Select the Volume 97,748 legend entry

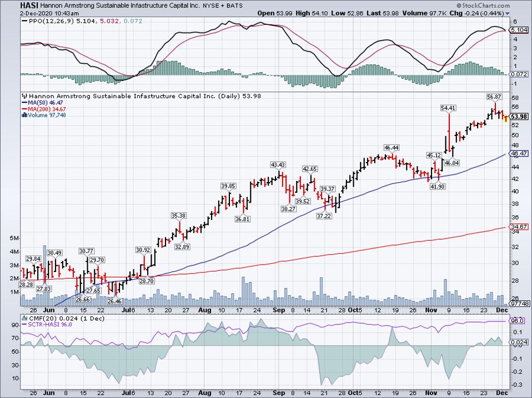[x=47, y=115]
